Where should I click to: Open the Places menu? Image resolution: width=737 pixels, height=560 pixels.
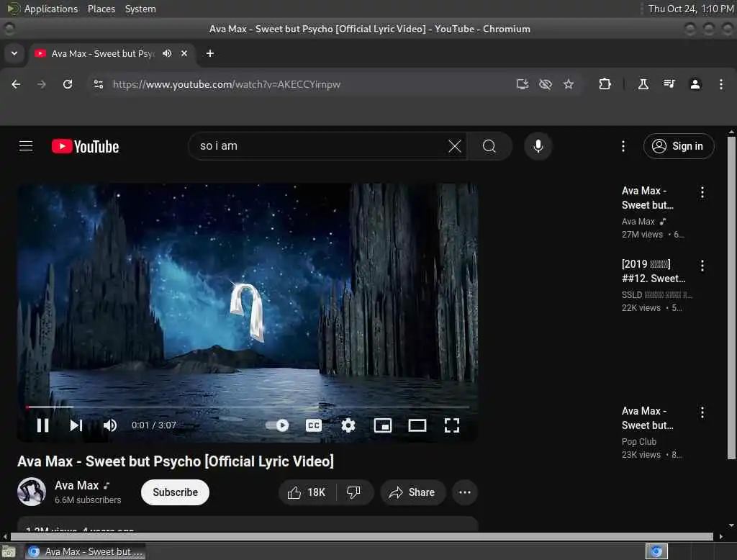(x=101, y=9)
